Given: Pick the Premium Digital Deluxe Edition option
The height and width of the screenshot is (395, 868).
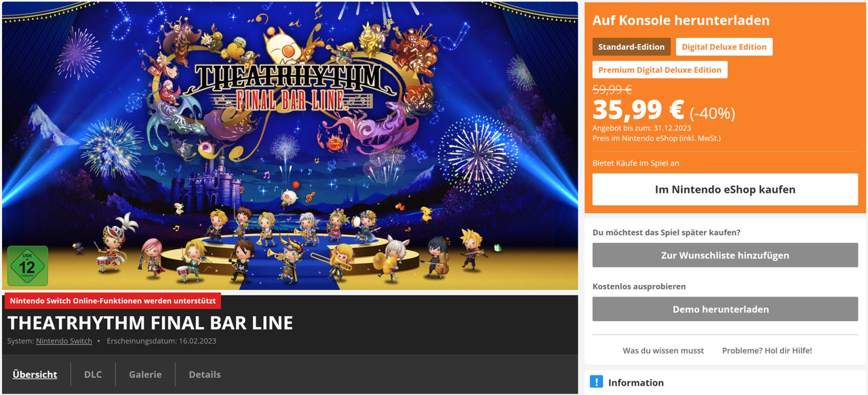Looking at the screenshot, I should point(660,70).
